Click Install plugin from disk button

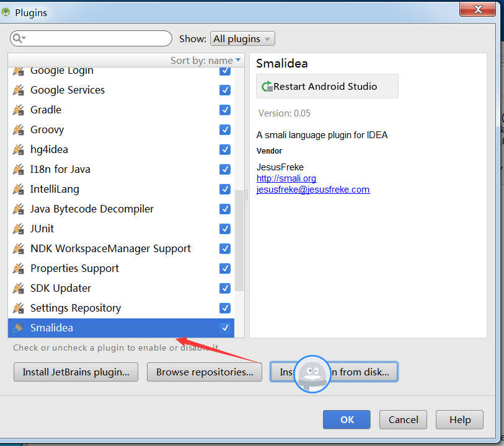point(334,372)
